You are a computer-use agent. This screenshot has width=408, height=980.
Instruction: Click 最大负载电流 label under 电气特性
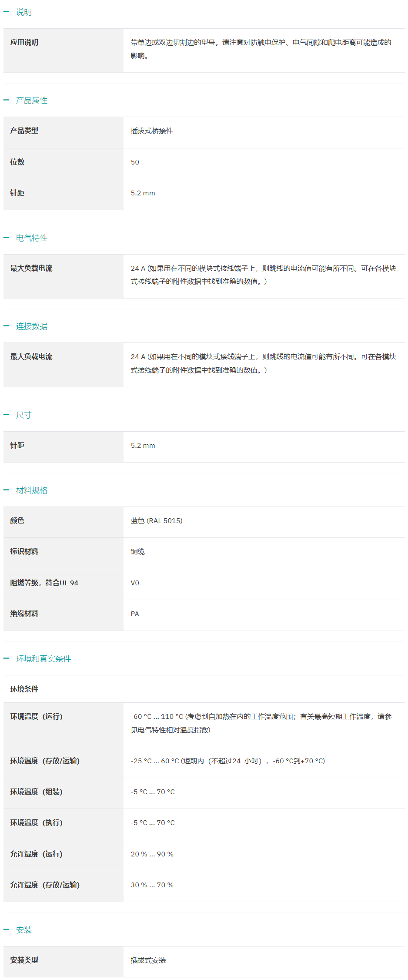(x=31, y=268)
